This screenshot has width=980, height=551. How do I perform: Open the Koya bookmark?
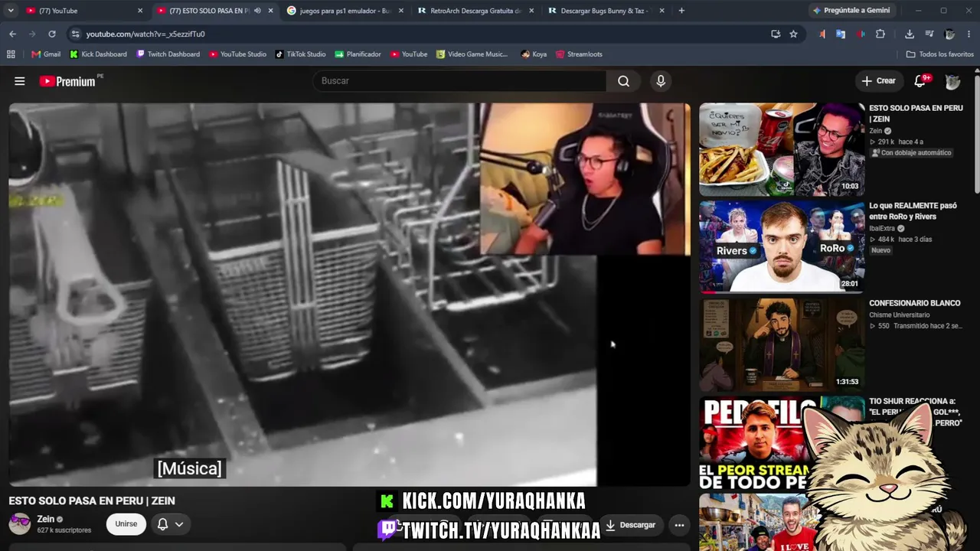point(534,54)
